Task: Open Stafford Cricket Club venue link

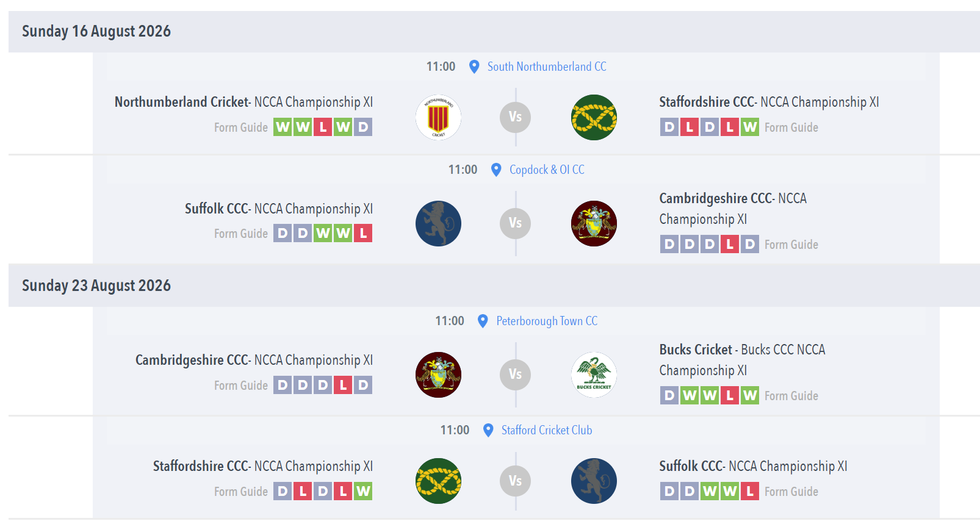Action: coord(547,430)
